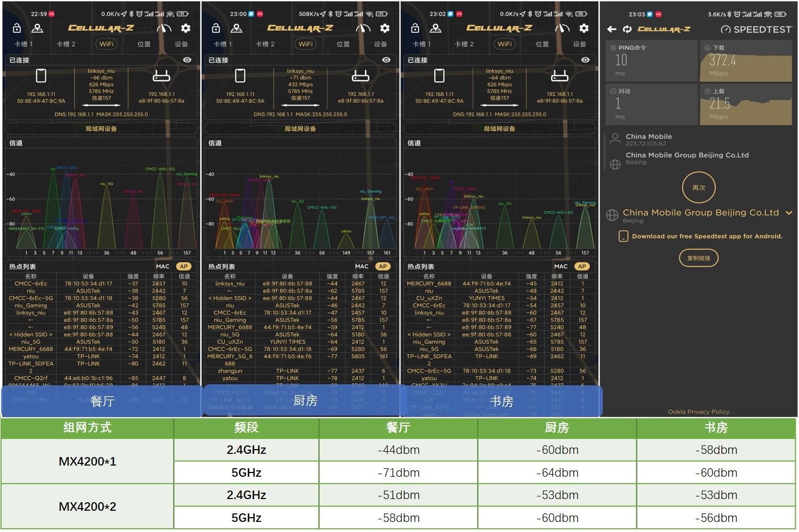Tap the 再次 button to rerun the speed test
This screenshot has width=799, height=532.
coord(699,188)
